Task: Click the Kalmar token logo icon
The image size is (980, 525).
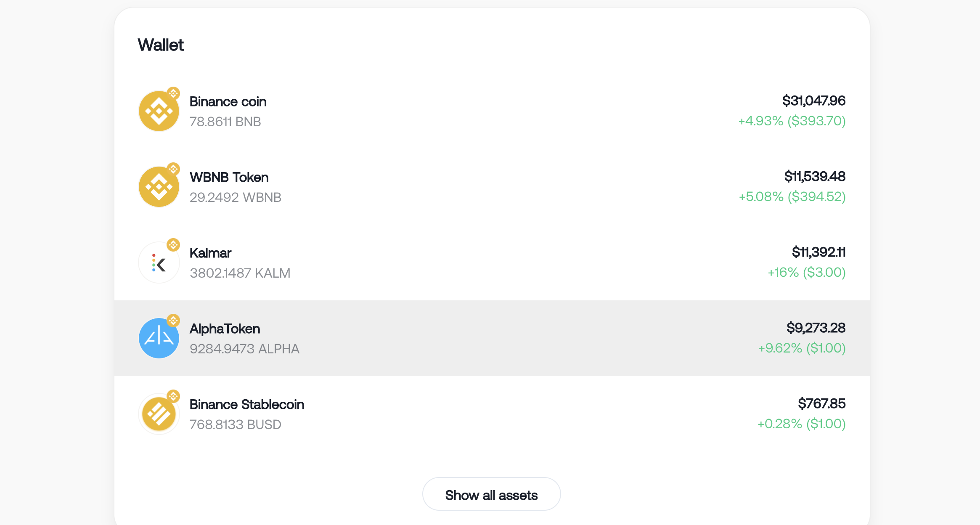Action: [x=159, y=262]
